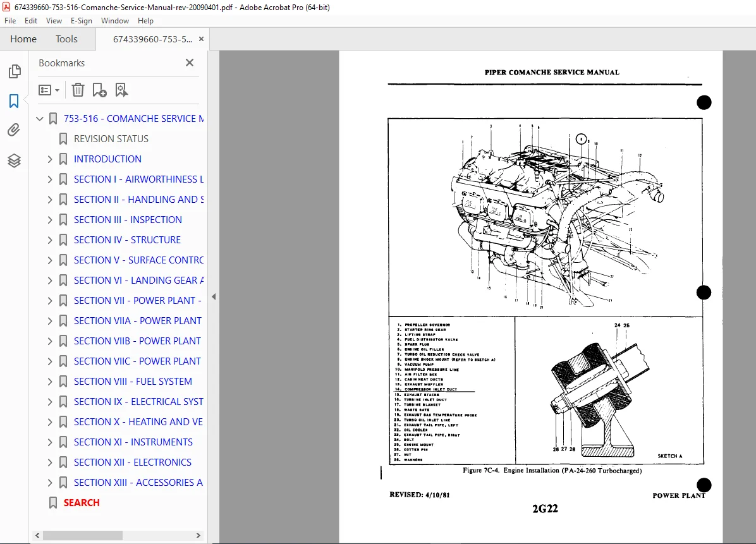Open the Layers panel icon
This screenshot has width=756, height=544.
[14, 160]
